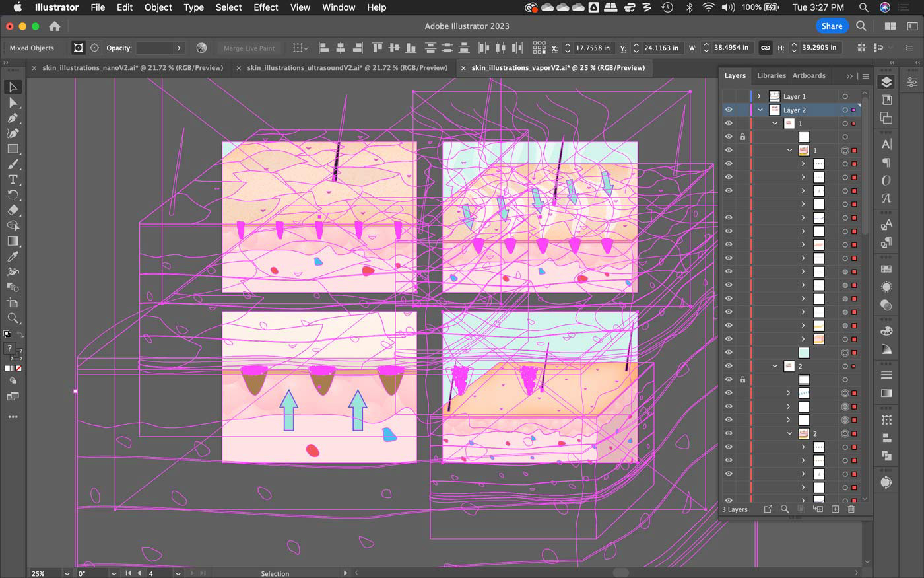Click the Share button
The width and height of the screenshot is (924, 578).
pyautogui.click(x=832, y=26)
